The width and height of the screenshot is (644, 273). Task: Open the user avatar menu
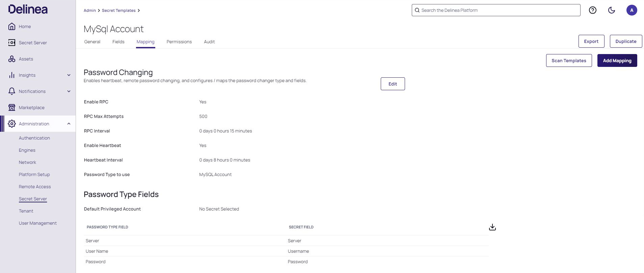[632, 10]
